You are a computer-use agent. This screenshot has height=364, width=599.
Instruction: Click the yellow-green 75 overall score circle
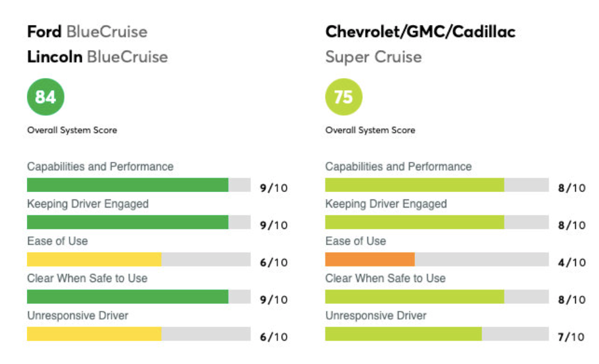tap(344, 97)
